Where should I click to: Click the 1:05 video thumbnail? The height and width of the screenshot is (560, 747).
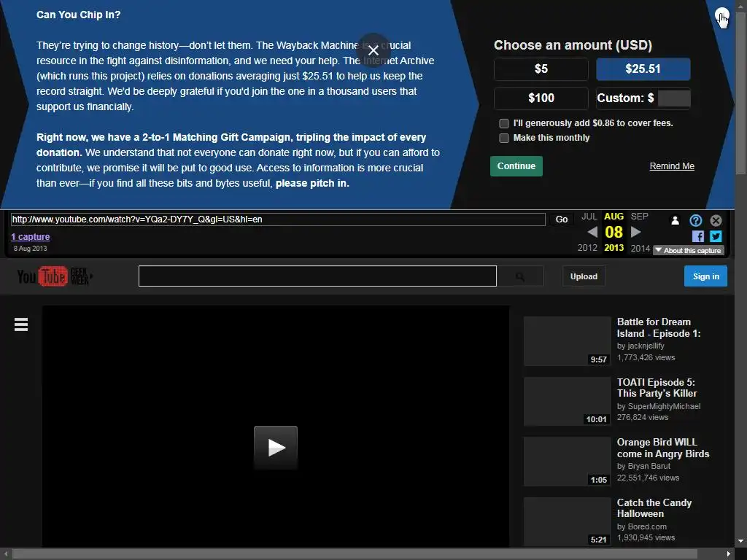coord(567,462)
